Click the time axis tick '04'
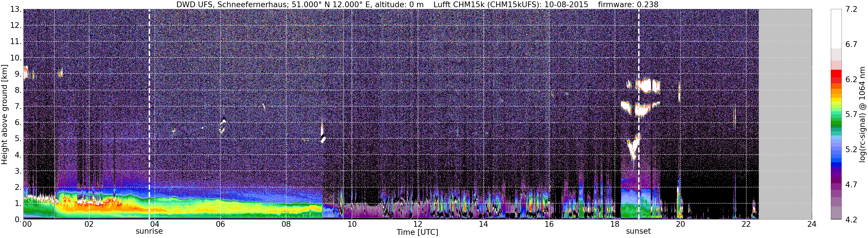The width and height of the screenshot is (868, 238). (x=155, y=224)
